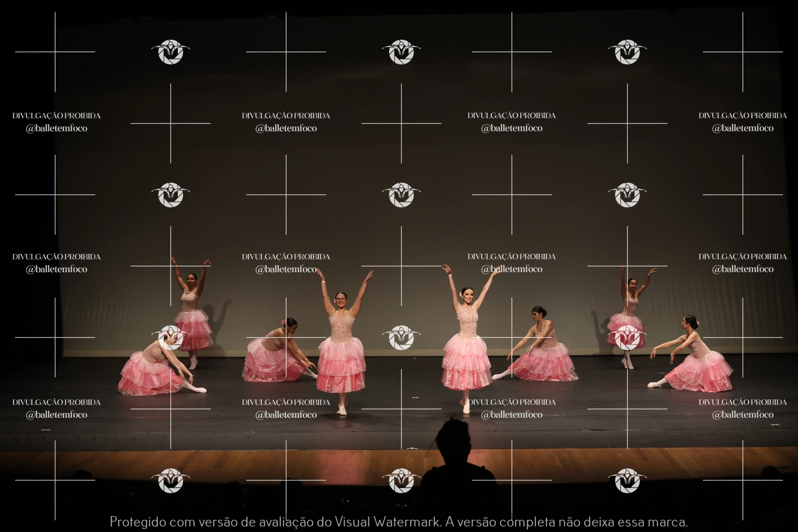Click the Visual Watermark notice at bottom
This screenshot has width=798, height=532.
coord(399,521)
